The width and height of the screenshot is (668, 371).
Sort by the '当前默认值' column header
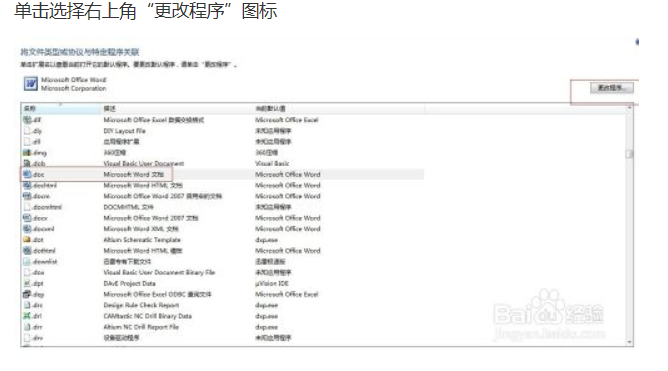[339, 109]
